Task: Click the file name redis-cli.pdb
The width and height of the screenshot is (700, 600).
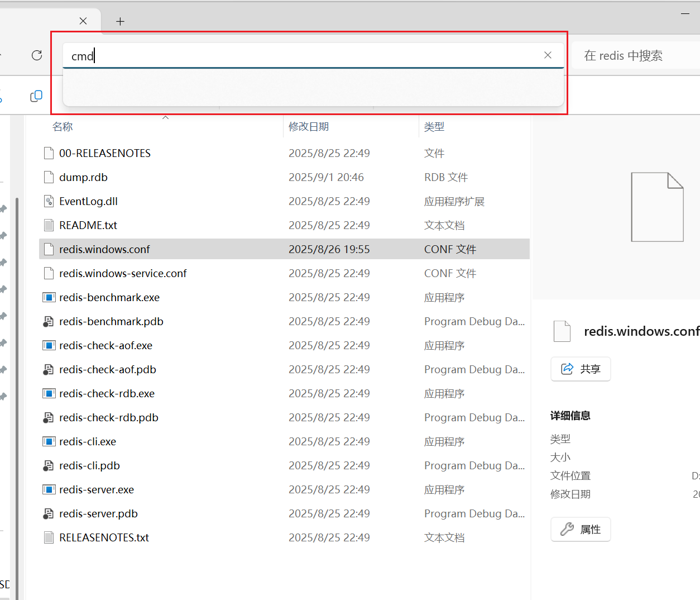Action: [89, 465]
